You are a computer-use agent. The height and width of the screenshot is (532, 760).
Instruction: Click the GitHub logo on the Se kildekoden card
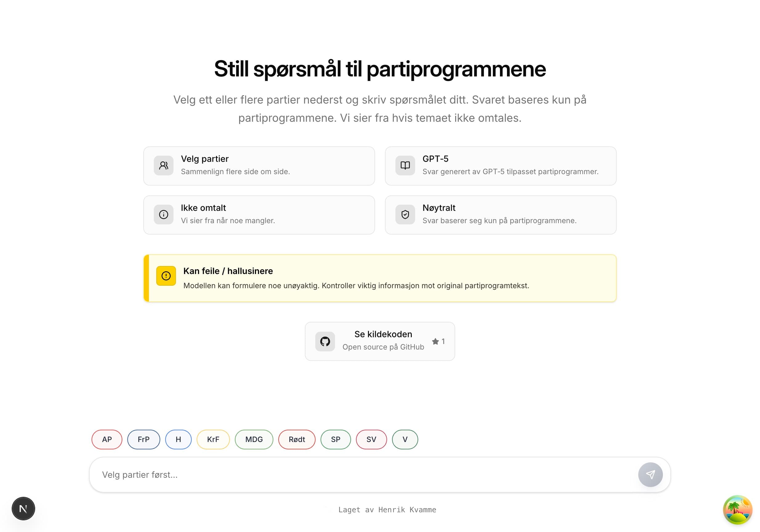tap(326, 341)
